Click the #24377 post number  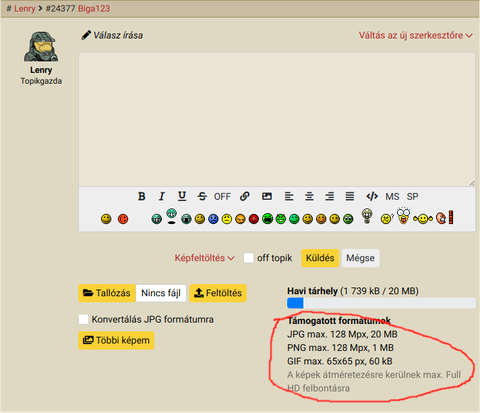click(60, 8)
